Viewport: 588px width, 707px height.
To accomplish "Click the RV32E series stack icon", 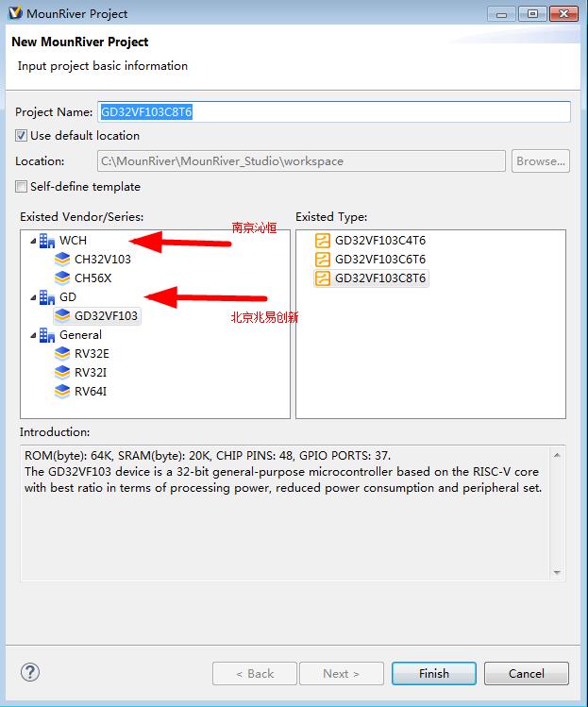I will (62, 353).
